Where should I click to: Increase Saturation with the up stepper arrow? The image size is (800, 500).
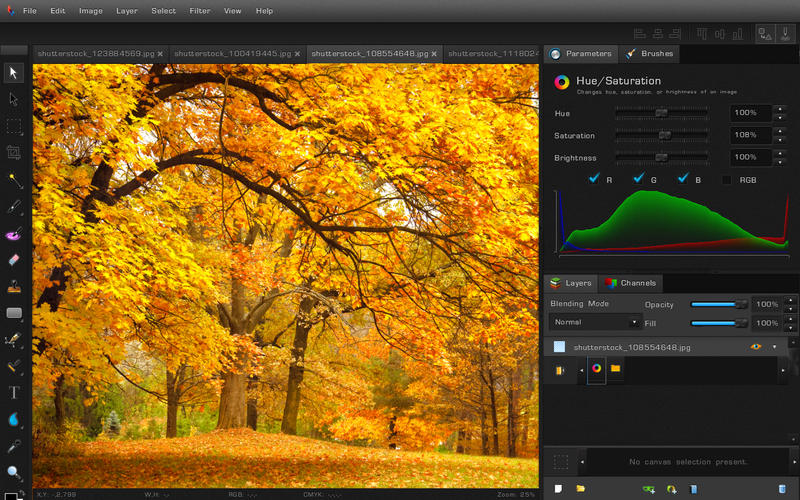coord(779,130)
